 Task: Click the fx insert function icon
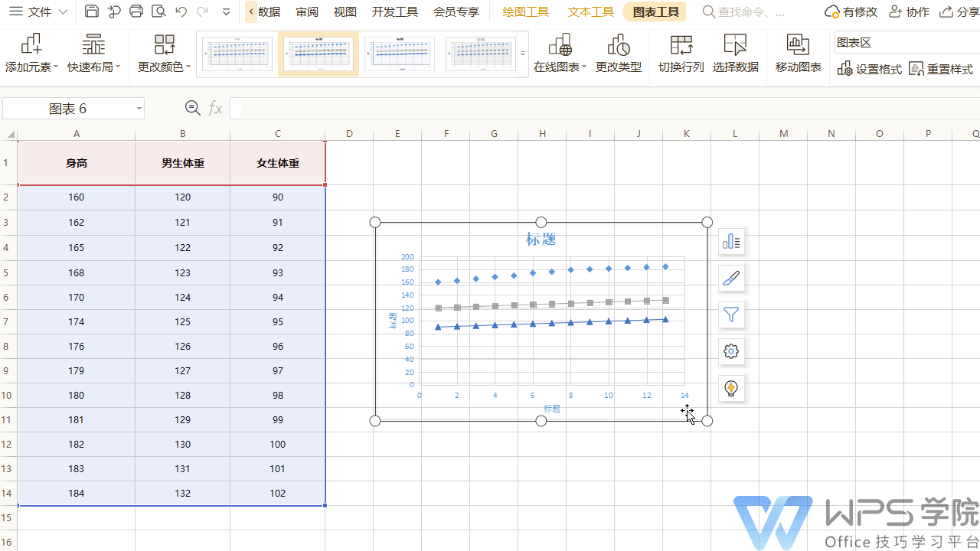[x=215, y=109]
